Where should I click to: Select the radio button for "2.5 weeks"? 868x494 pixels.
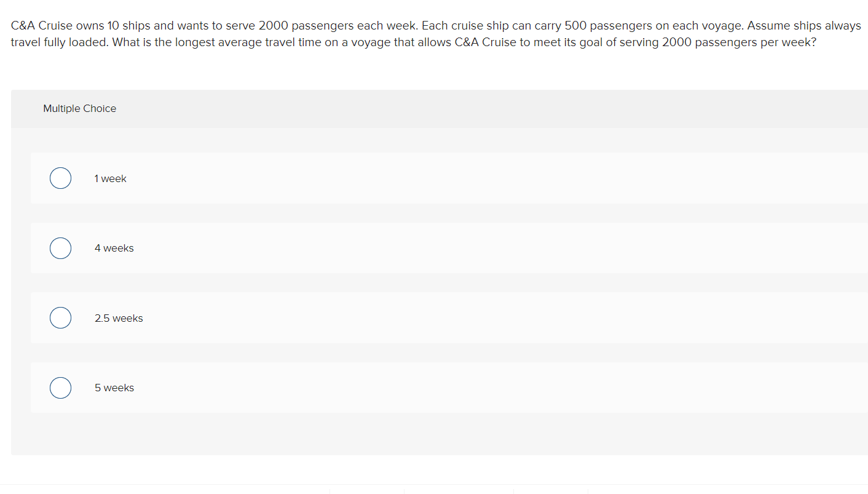(60, 317)
